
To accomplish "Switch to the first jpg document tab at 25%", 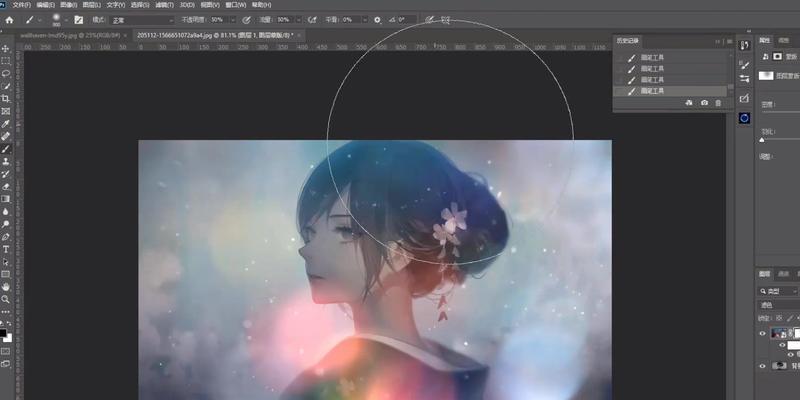I will coord(70,35).
